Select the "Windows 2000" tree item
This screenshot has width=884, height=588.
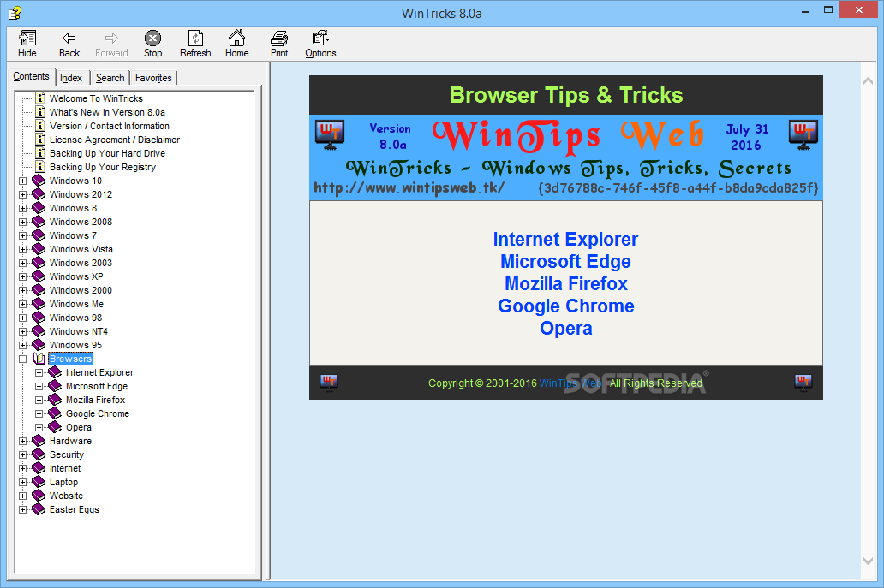pyautogui.click(x=81, y=290)
